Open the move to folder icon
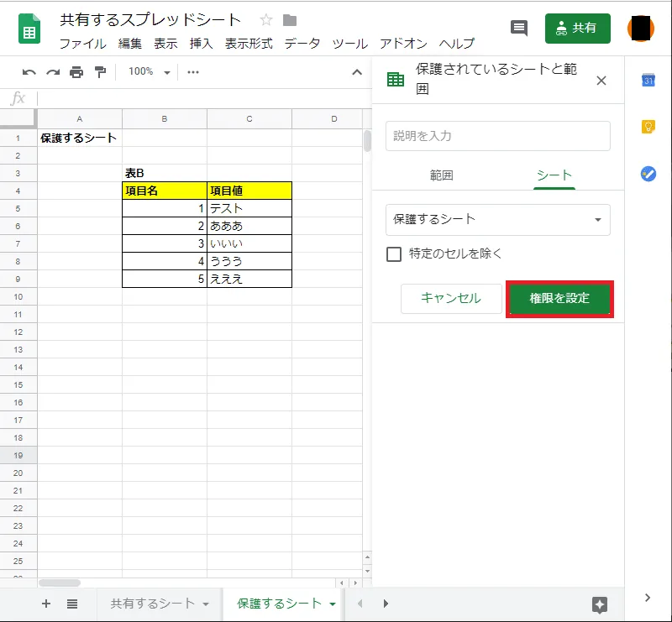 click(x=290, y=20)
